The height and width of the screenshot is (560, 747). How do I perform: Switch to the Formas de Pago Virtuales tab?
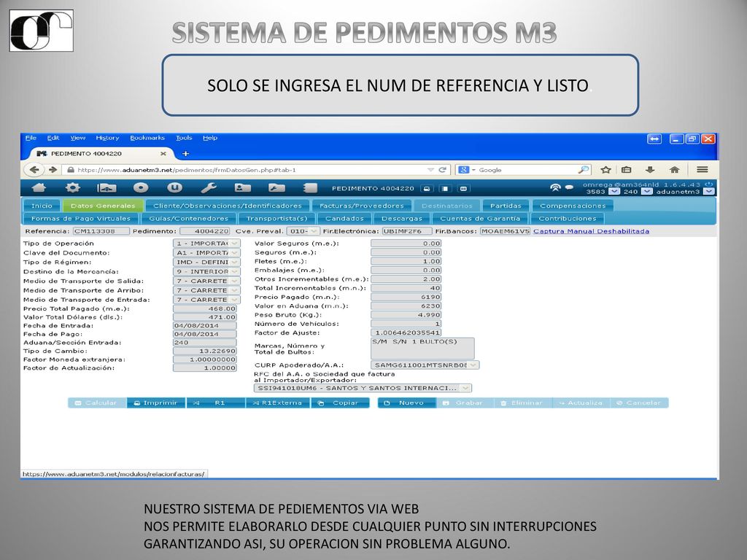pos(80,219)
